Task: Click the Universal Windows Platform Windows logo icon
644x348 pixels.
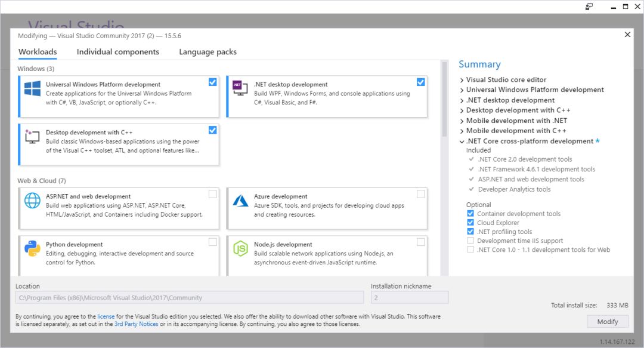Action: (x=32, y=88)
